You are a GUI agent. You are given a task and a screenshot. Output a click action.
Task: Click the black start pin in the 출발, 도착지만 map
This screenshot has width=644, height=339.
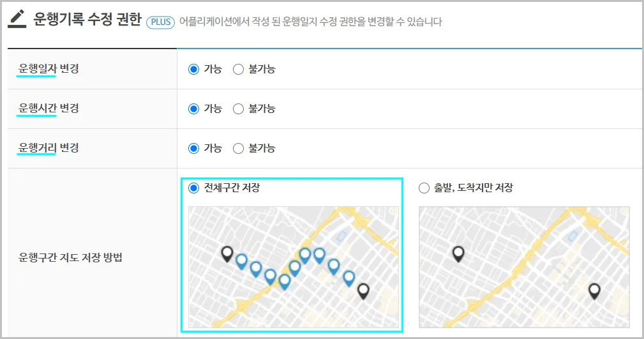(458, 254)
